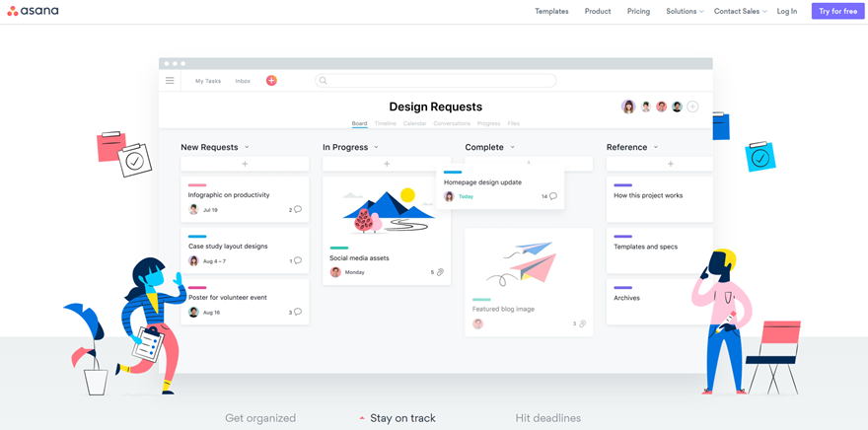Viewport: 868px width, 430px height.
Task: Open My Tasks in mockup header
Action: tap(208, 81)
